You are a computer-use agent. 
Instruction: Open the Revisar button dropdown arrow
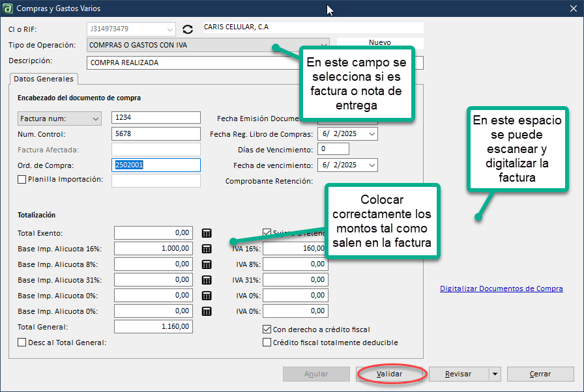pyautogui.click(x=494, y=374)
